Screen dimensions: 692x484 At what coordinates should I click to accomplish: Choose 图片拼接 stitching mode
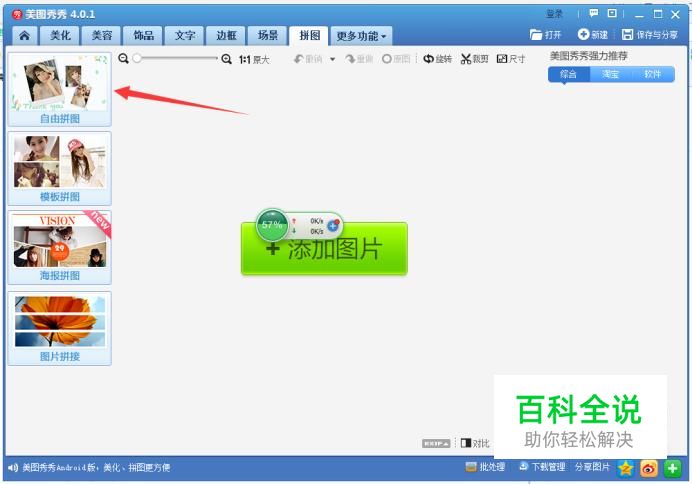point(60,328)
